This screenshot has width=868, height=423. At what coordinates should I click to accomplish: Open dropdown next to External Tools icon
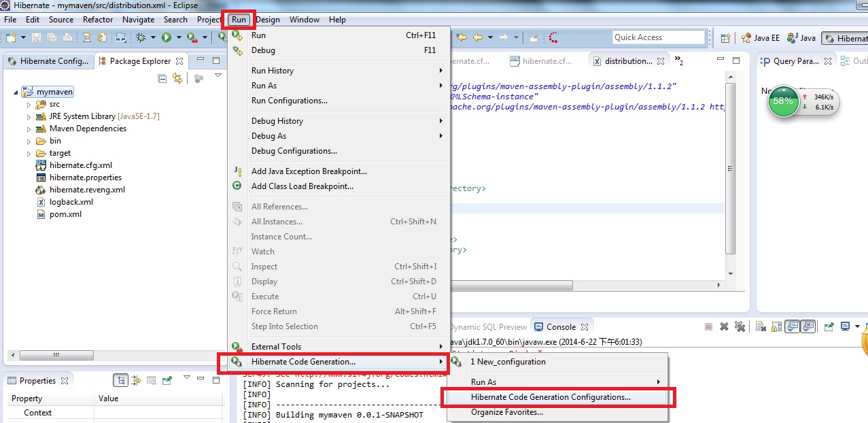(x=205, y=37)
